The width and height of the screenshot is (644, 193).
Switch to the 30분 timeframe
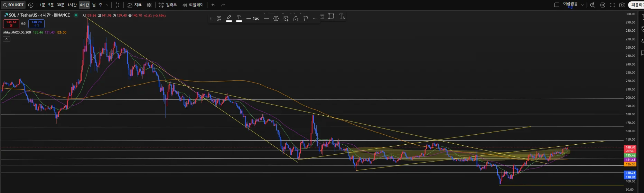coord(60,5)
